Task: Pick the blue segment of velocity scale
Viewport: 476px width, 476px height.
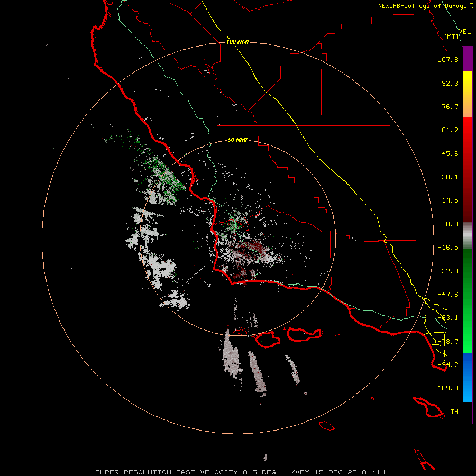Action: [467, 377]
